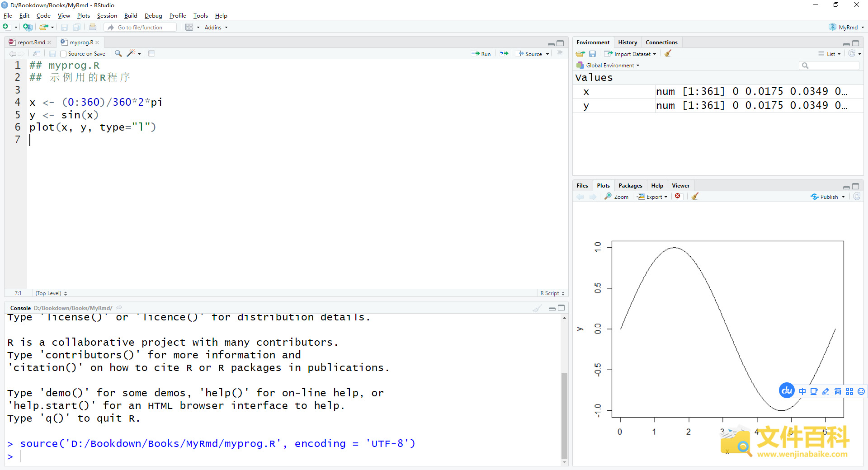The height and width of the screenshot is (470, 868).
Task: Switch to the report.Rmd tab
Action: click(31, 42)
